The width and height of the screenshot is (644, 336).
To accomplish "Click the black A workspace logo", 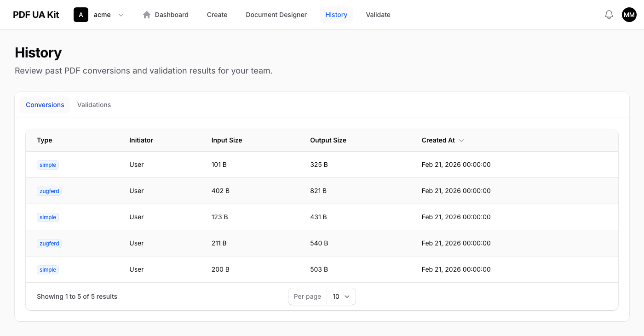I will (x=80, y=14).
